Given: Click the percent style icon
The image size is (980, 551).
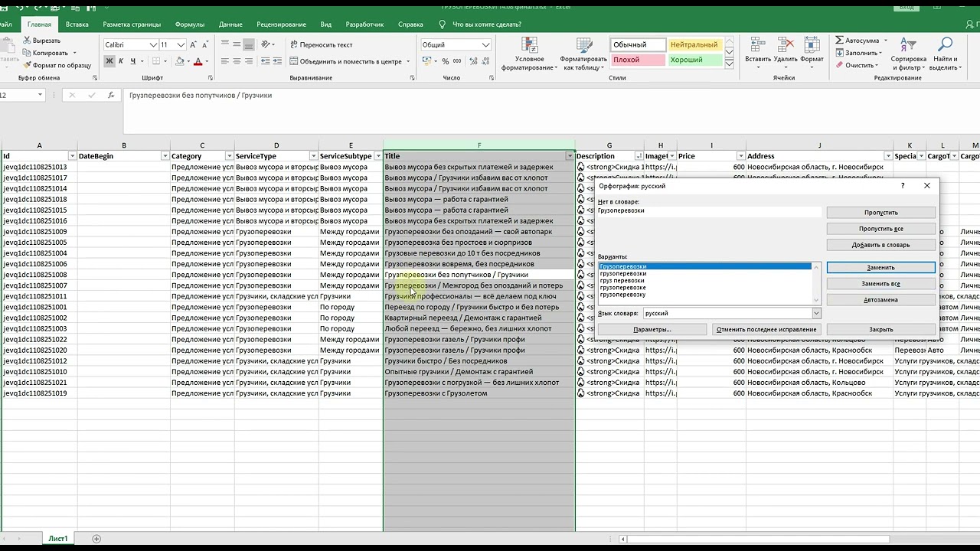Looking at the screenshot, I should click(x=446, y=61).
